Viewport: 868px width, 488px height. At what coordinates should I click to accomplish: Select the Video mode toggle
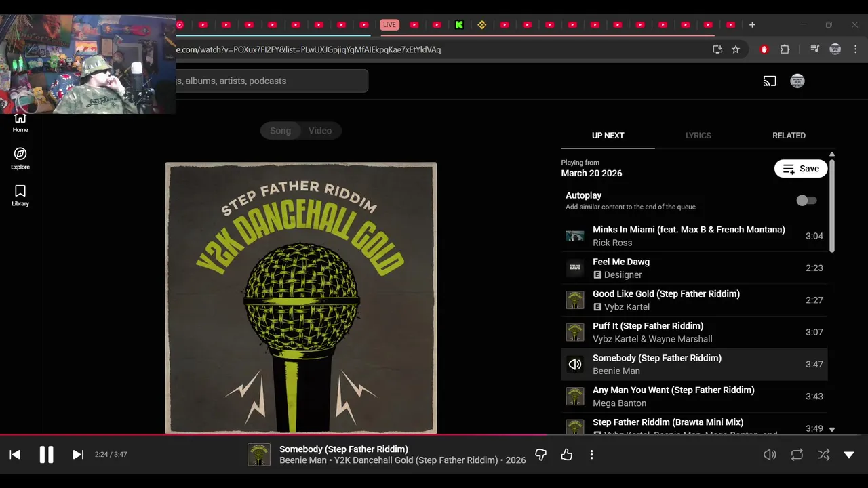320,131
